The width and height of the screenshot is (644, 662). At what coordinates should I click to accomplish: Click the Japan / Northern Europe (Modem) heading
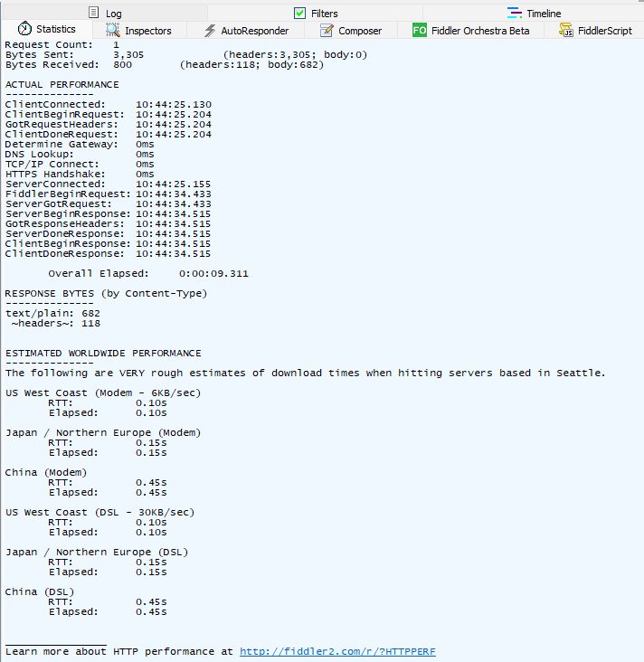point(103,433)
